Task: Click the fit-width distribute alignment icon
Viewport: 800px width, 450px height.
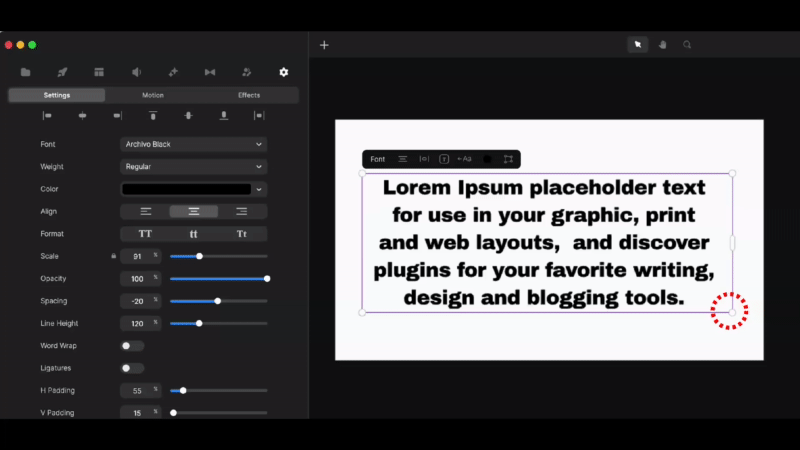Action: coord(259,116)
